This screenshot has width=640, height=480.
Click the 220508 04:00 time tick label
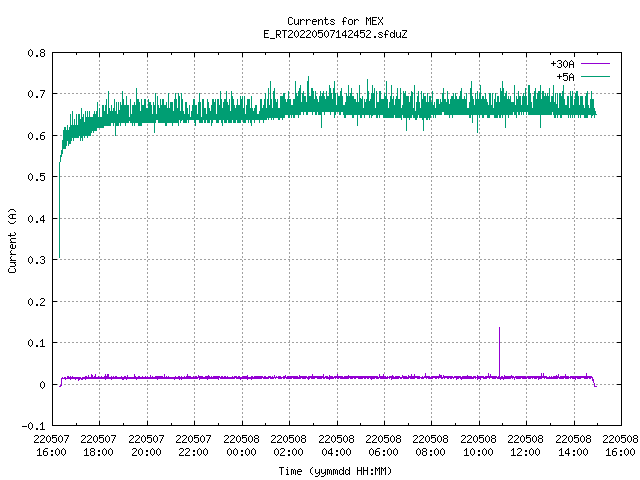336,445
